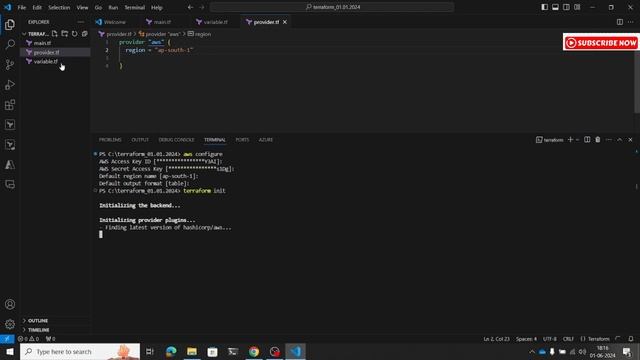Close the terminal panel

pyautogui.click(x=630, y=140)
